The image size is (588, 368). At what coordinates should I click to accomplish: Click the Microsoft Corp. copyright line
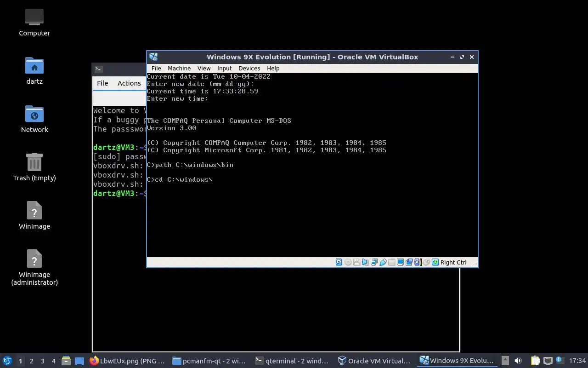tap(266, 150)
